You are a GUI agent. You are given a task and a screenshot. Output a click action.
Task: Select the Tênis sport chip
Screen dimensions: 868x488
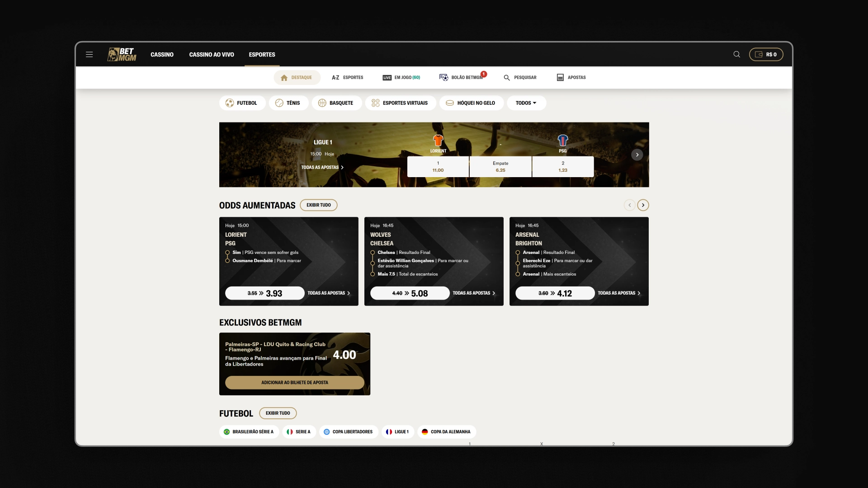(288, 103)
